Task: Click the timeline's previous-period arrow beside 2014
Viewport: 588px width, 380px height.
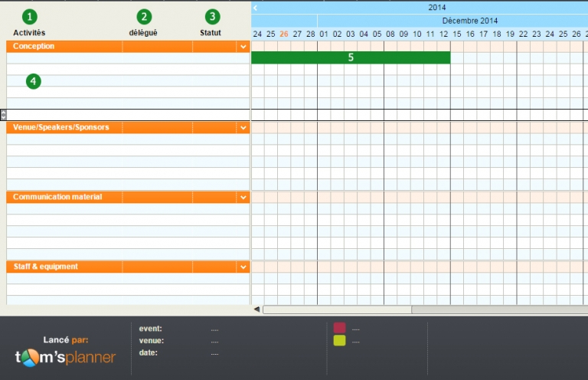Action: point(255,8)
